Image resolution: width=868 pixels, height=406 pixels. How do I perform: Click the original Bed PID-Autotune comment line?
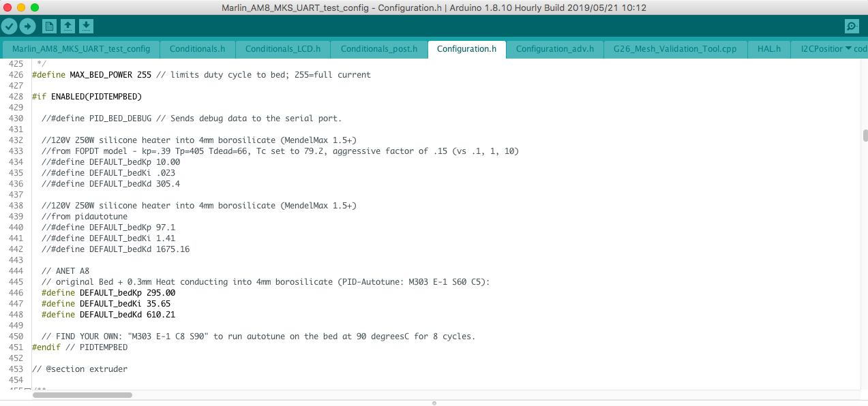266,282
